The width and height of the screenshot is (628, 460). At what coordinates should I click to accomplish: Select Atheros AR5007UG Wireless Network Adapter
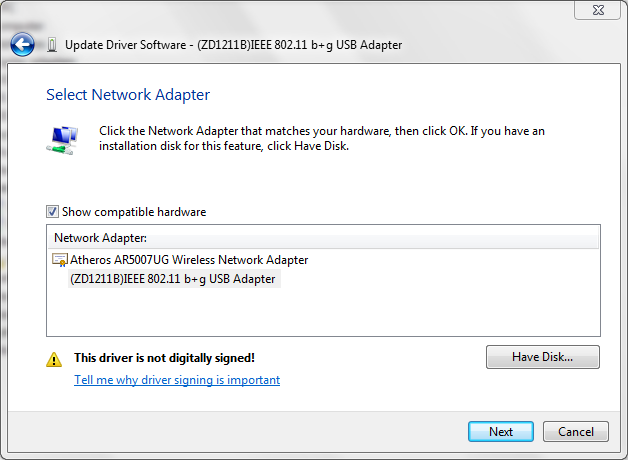coord(189,260)
